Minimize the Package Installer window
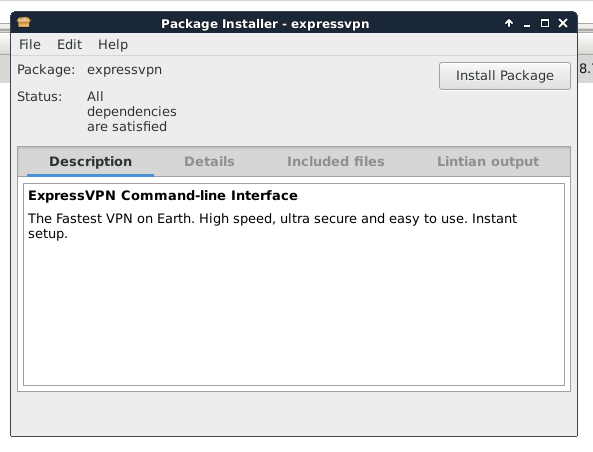The width and height of the screenshot is (593, 452). 527,24
